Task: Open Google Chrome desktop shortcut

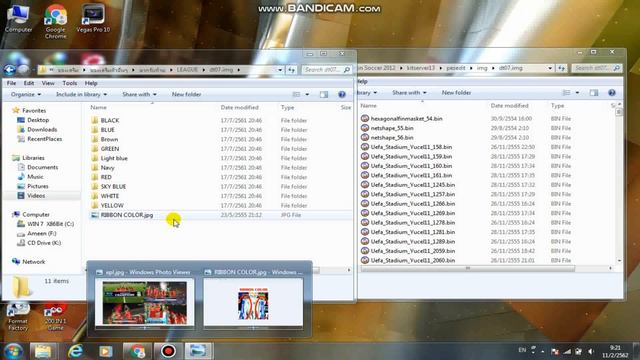Action: click(x=56, y=21)
